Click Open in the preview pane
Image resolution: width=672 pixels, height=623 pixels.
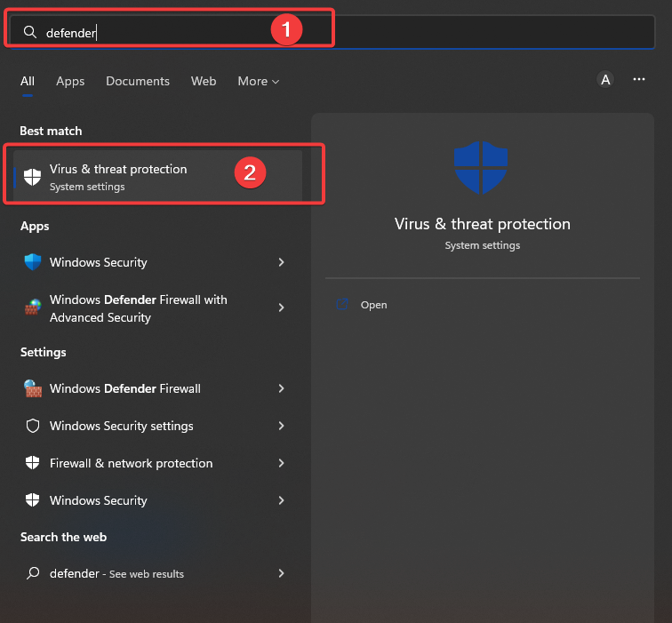(x=373, y=305)
